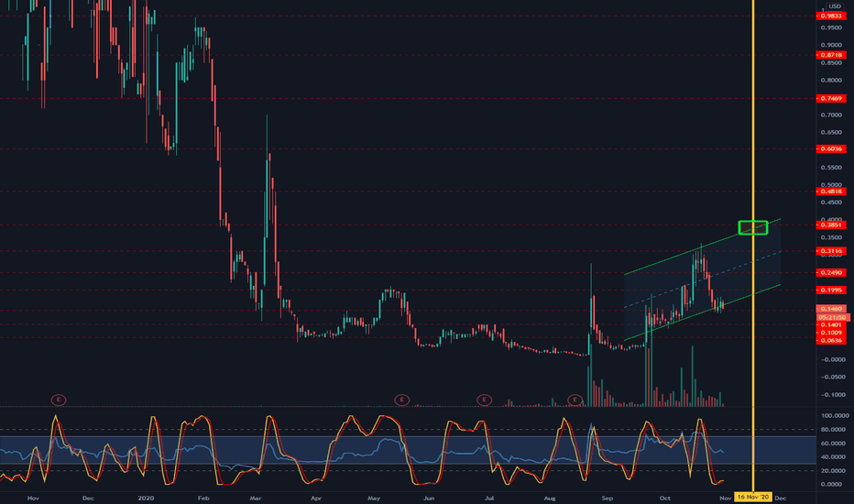Select the 0.9833 price level label
The width and height of the screenshot is (854, 504).
coord(831,16)
